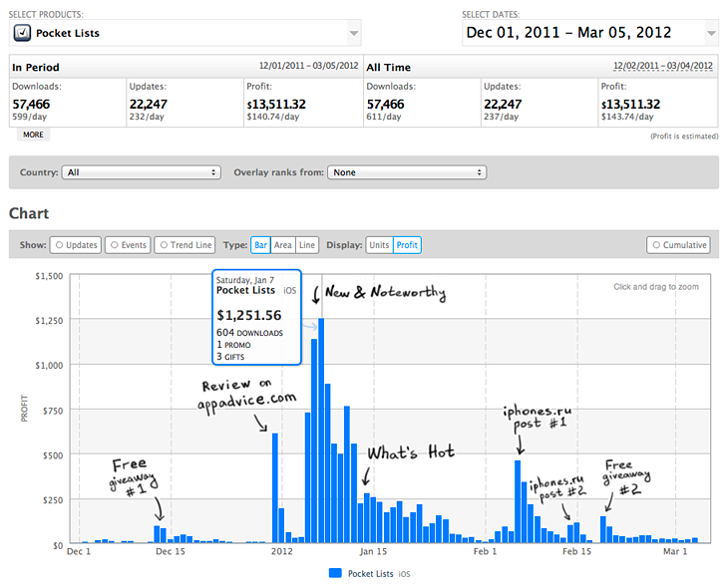Click the tallest bar for Jan 7
728x588 pixels.
pos(321,431)
